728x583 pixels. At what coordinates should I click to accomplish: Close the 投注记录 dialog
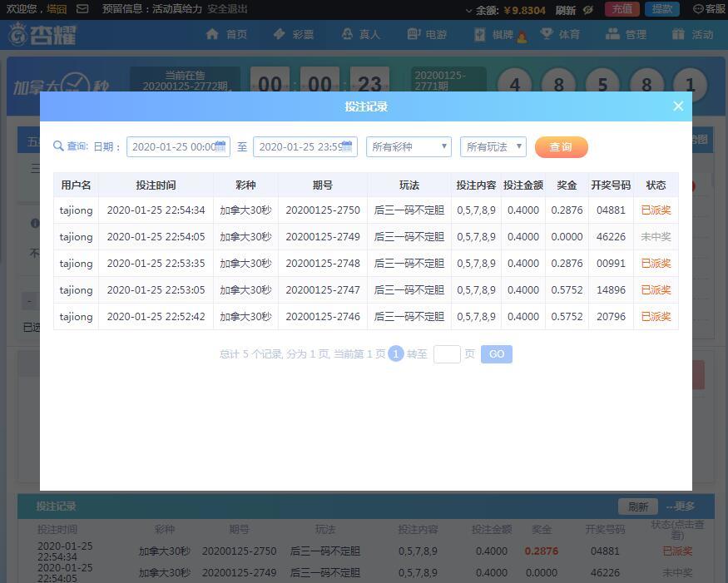678,106
